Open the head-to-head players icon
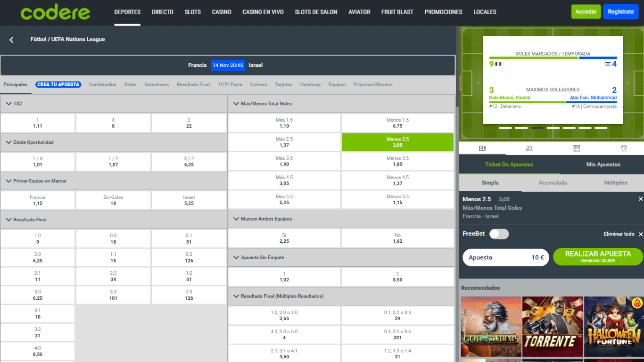Viewport: 644px width, 362px height. point(529,148)
